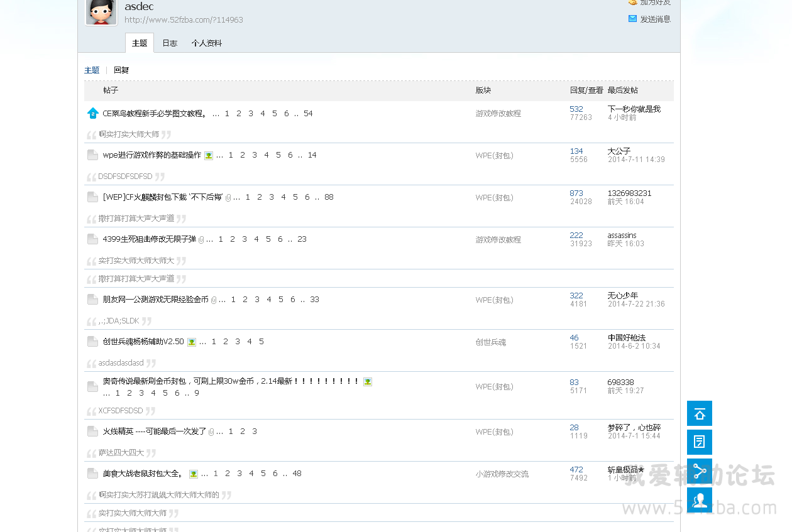Click the attachment clip icon on 4399生死狙击 thread
This screenshot has height=532, width=792.
click(x=201, y=240)
